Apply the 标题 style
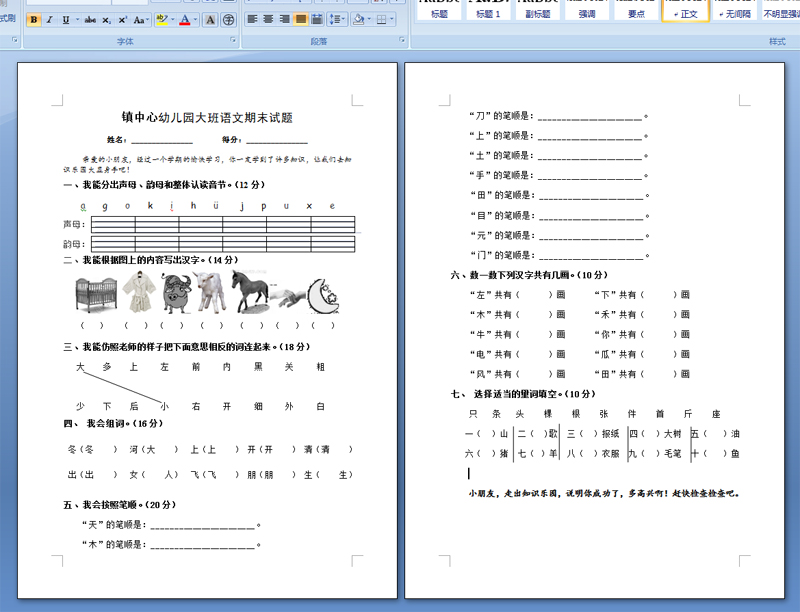Viewport: 800px width, 612px height. click(439, 10)
